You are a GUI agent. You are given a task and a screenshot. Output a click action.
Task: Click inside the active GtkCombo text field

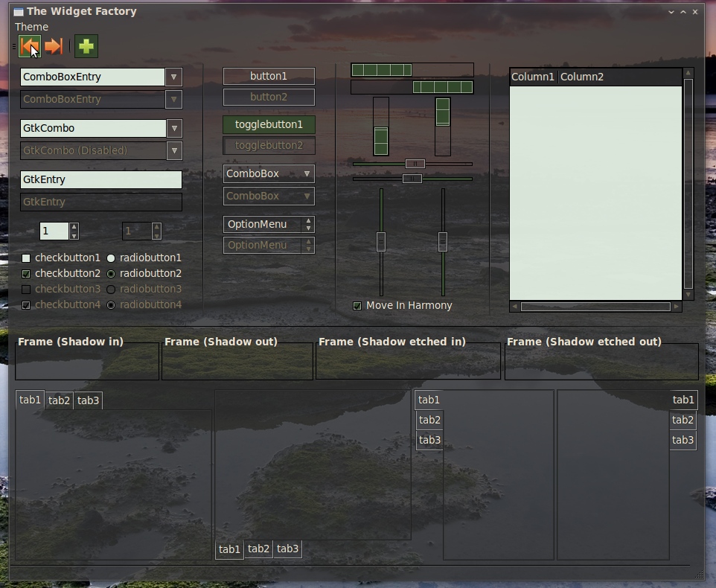tap(93, 128)
